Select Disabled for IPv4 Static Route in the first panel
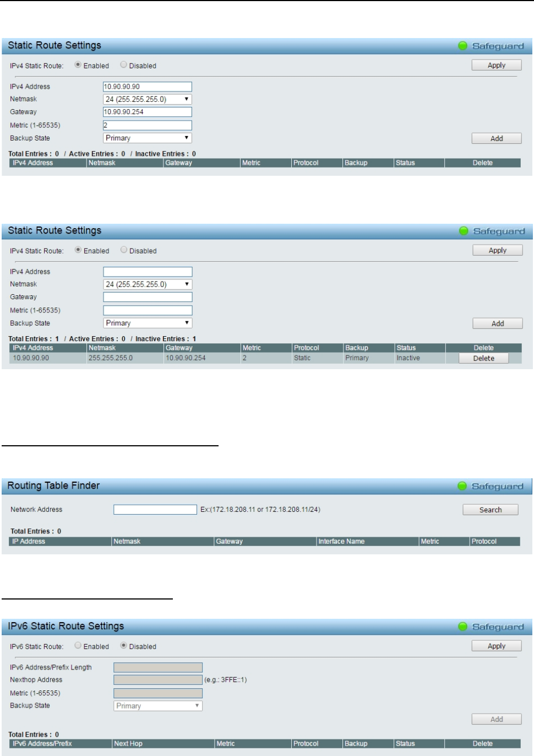The height and width of the screenshot is (756, 534). coord(123,65)
